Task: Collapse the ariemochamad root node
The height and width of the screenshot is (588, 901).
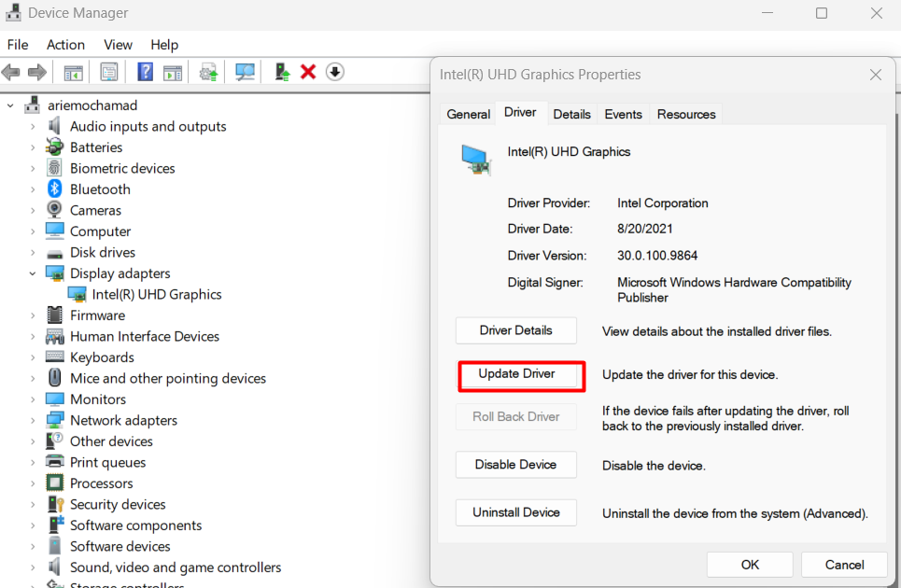Action: (10, 105)
